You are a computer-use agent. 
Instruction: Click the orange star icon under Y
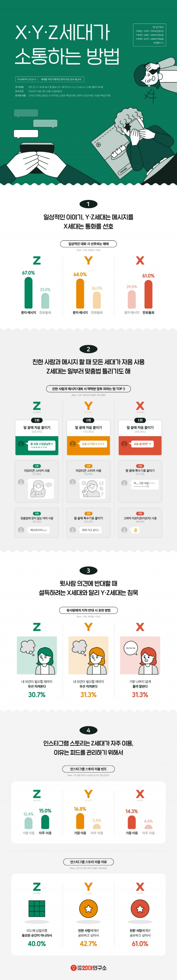click(88, 909)
